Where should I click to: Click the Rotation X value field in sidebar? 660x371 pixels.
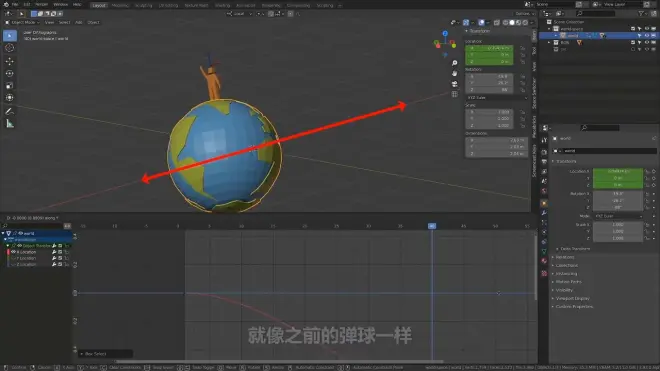click(x=489, y=77)
